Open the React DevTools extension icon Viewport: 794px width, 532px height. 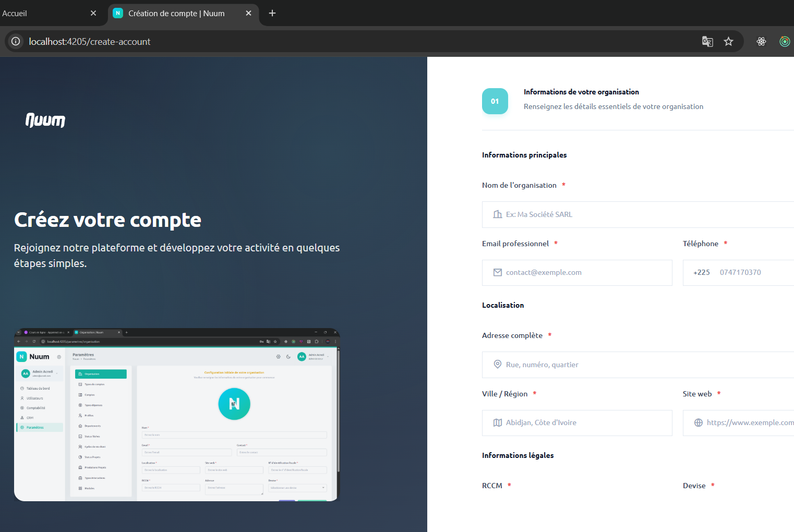[761, 42]
